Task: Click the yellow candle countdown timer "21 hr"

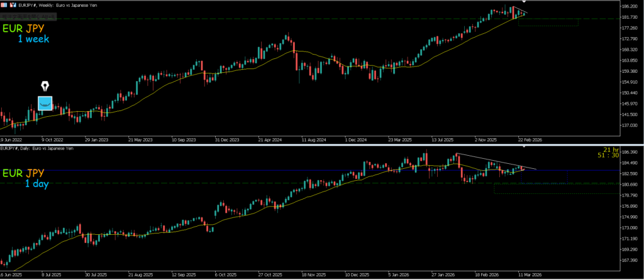Action: [606, 151]
